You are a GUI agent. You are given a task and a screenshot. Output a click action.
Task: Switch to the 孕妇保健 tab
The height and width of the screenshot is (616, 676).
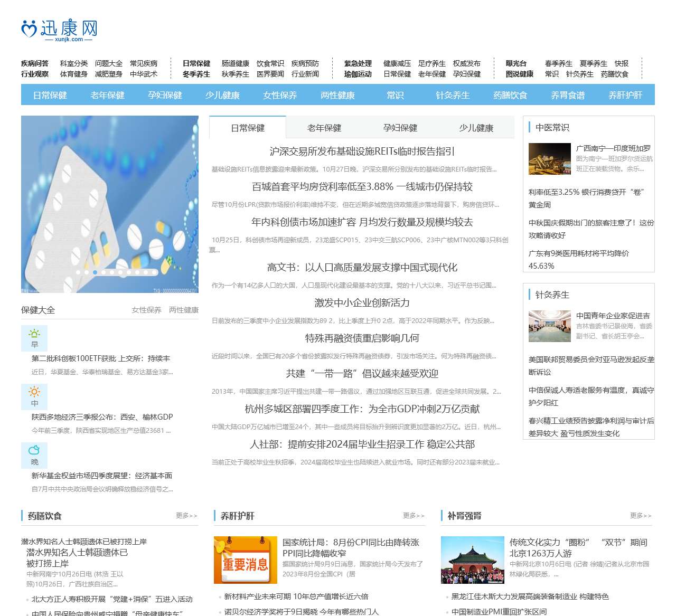(x=400, y=128)
